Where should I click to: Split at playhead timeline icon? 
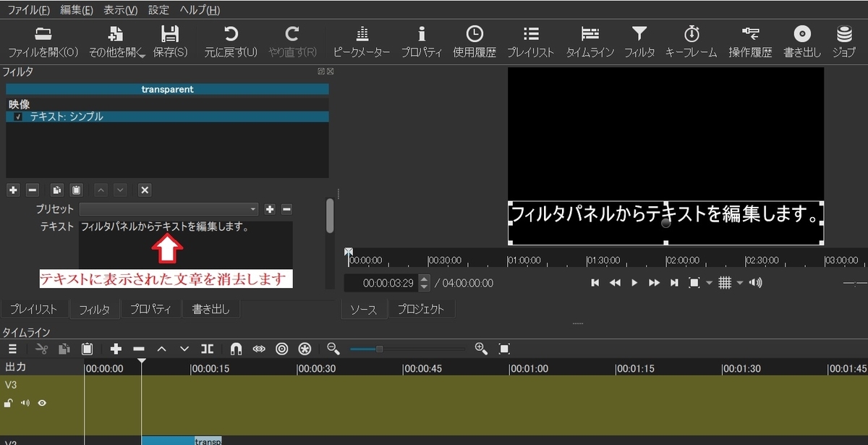click(208, 349)
